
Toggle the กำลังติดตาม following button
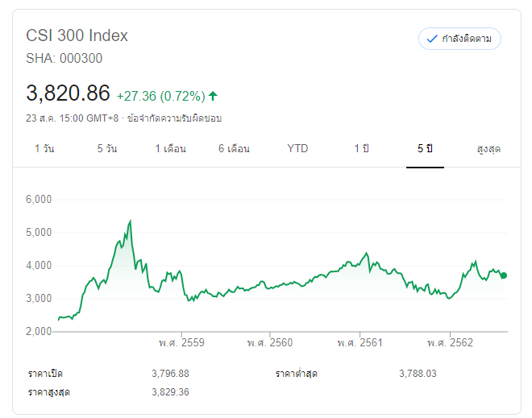(459, 39)
